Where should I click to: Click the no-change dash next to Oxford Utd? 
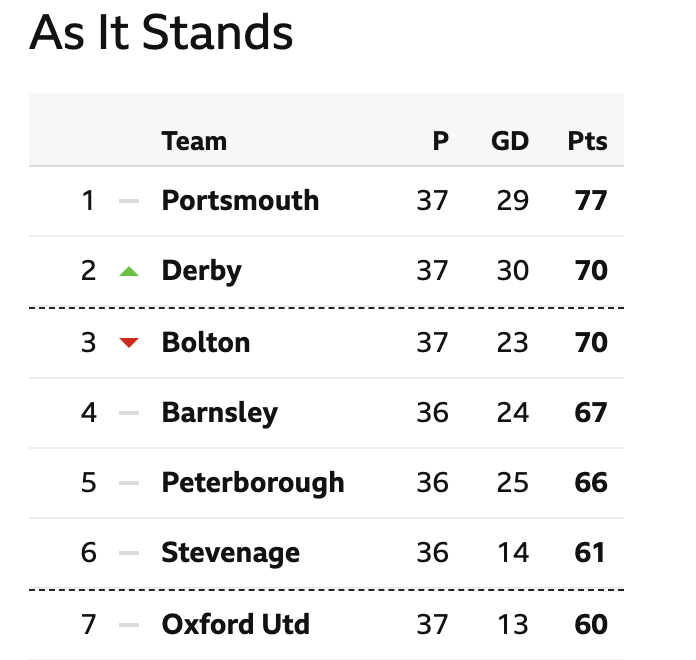pyautogui.click(x=129, y=625)
